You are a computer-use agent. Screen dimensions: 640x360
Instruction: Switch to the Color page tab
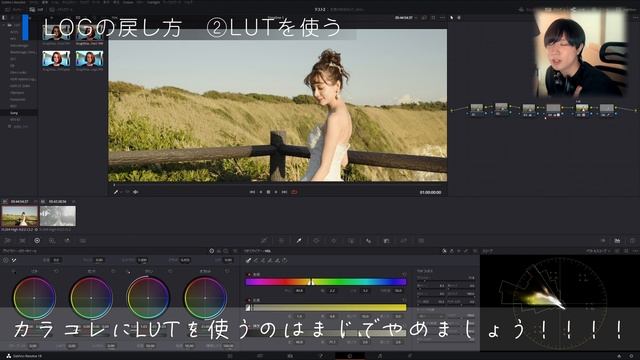pyautogui.click(x=349, y=356)
